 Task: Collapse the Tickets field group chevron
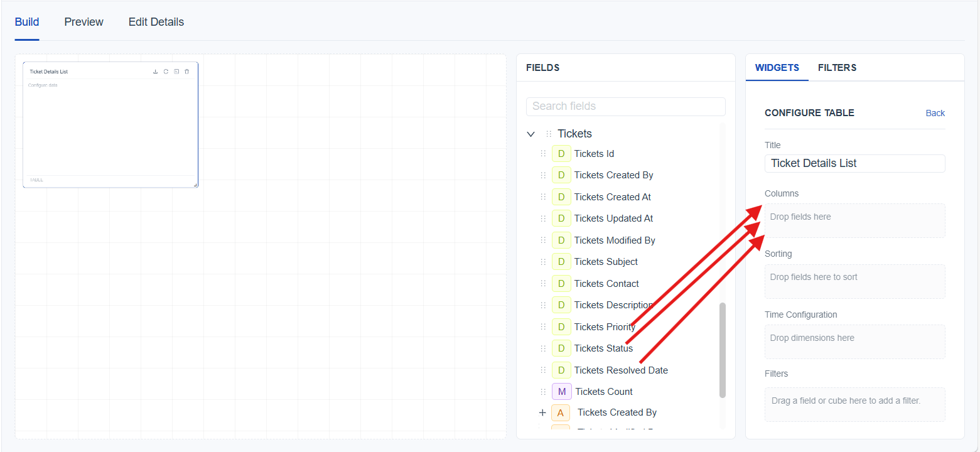[530, 134]
